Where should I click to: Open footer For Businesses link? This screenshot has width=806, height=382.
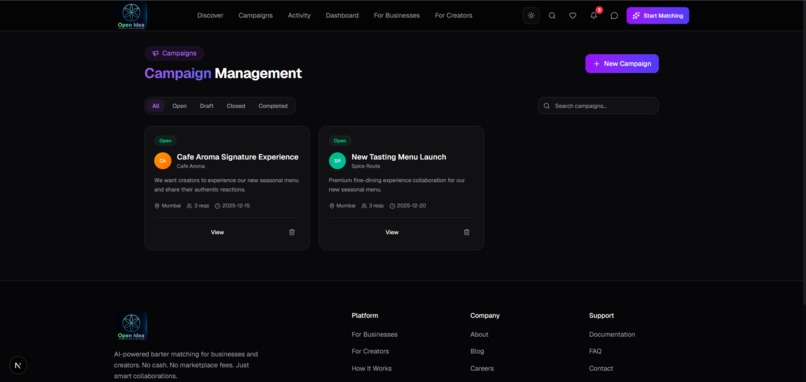click(x=375, y=334)
